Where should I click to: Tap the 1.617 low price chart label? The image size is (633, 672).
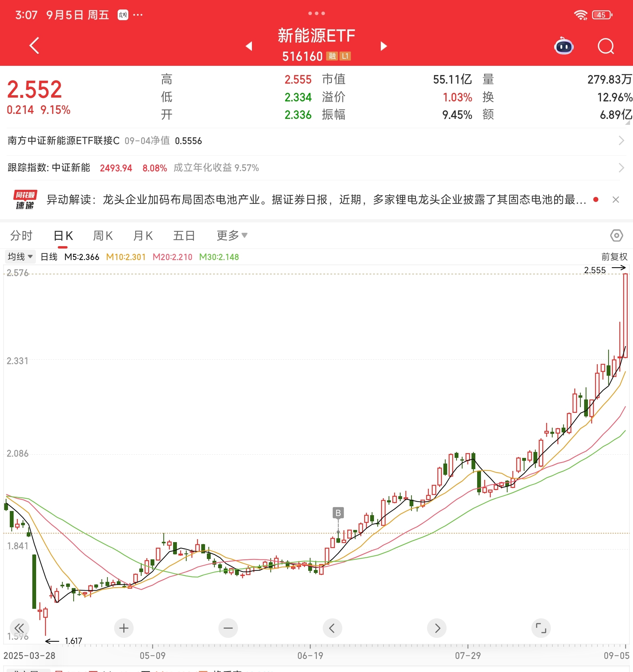coord(73,641)
